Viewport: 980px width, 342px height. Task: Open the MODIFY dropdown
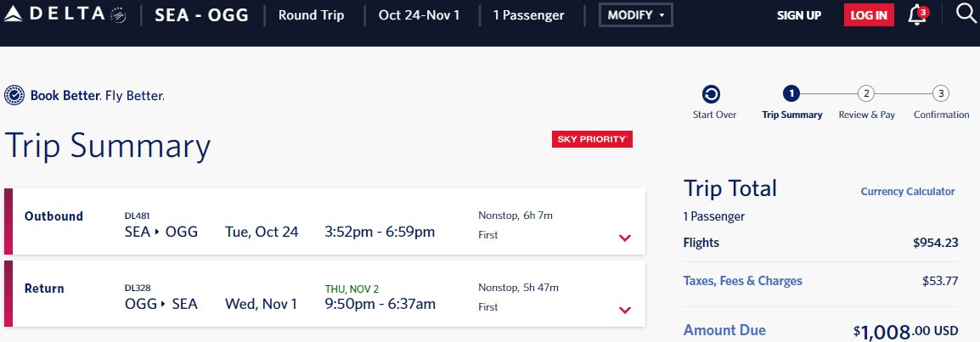(x=635, y=15)
